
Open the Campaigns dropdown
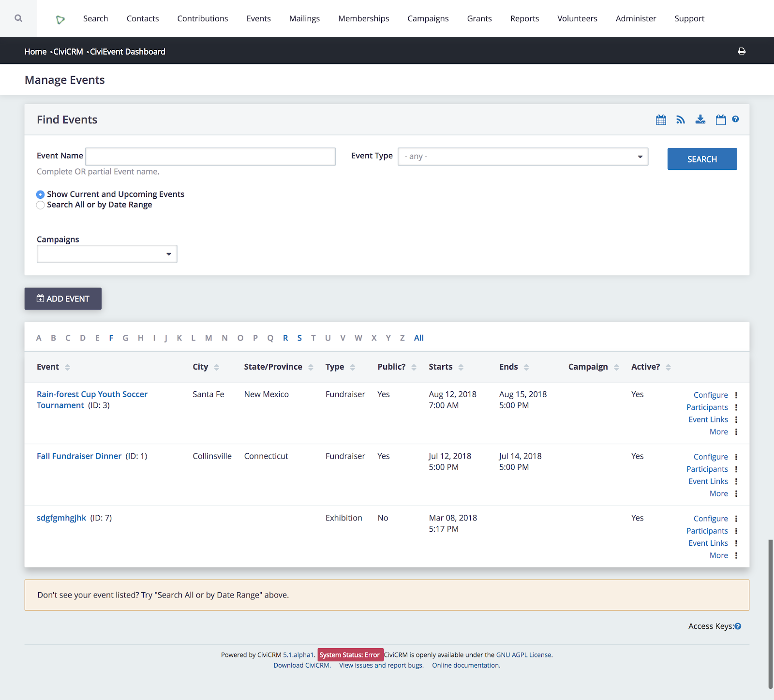point(107,254)
